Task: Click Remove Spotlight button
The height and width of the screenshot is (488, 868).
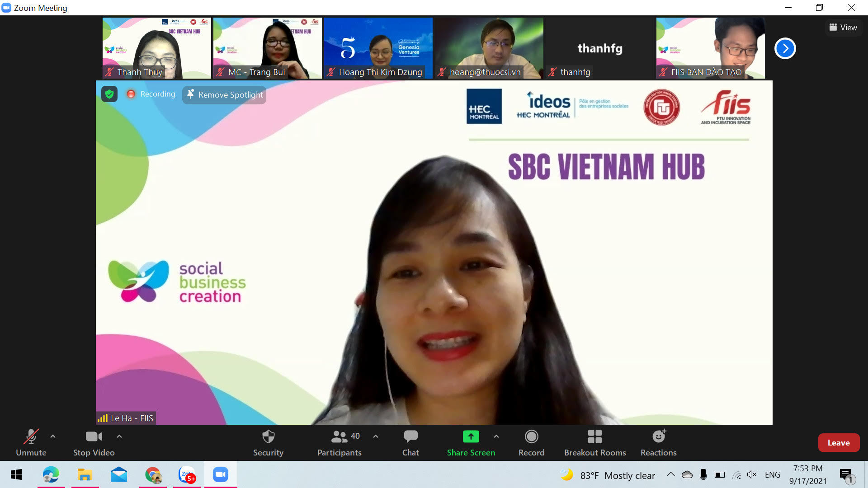Action: tap(224, 95)
